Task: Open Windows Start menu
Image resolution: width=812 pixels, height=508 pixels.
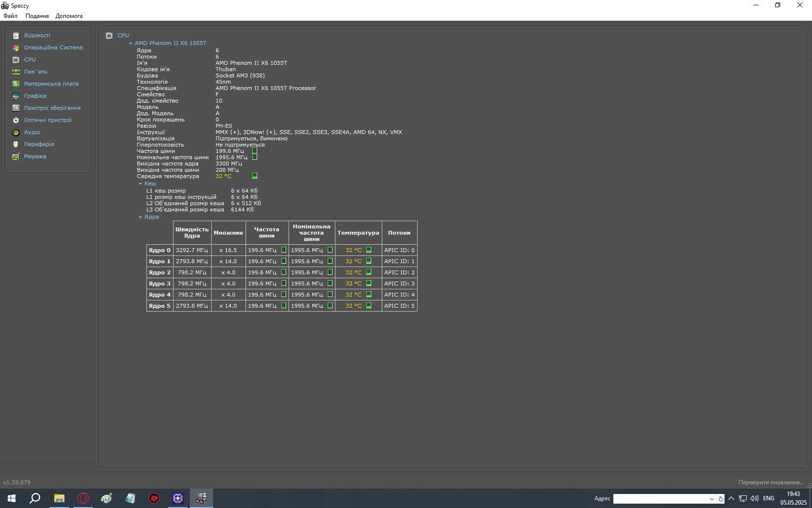Action: [x=12, y=498]
